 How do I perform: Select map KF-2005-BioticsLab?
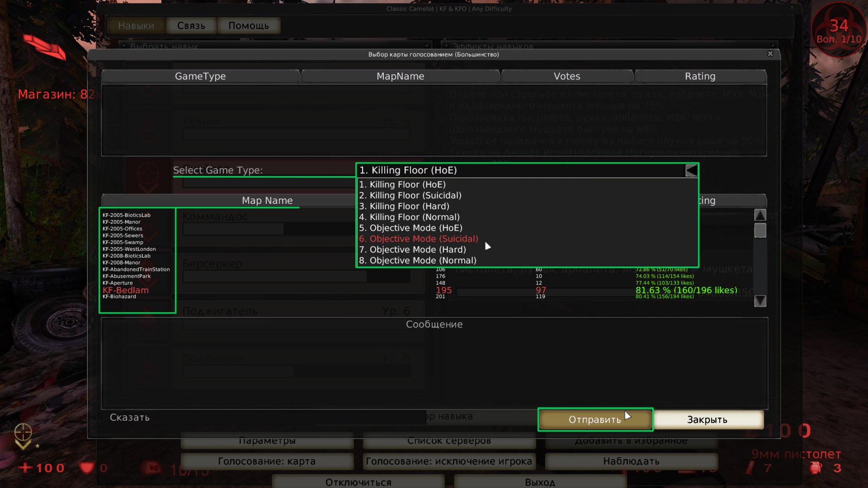126,215
